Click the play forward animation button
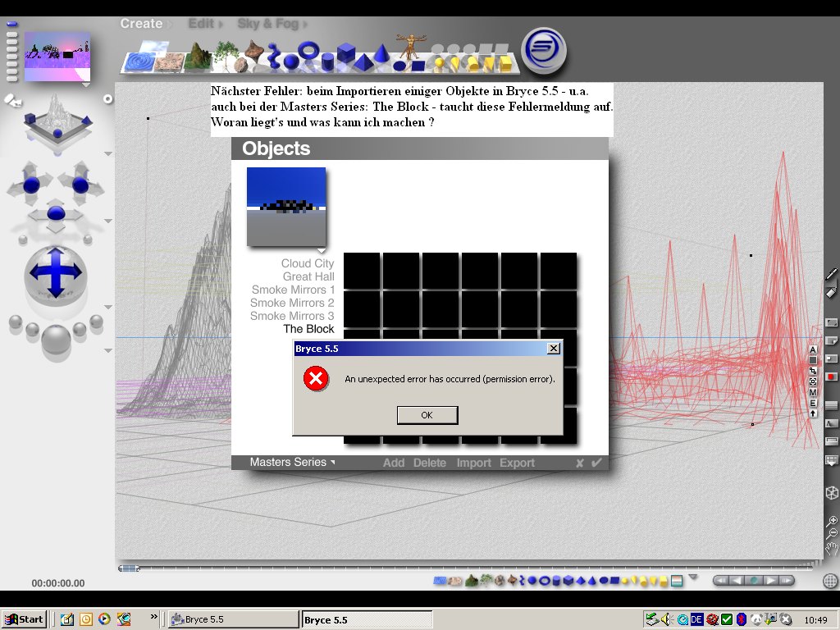Screen dimensions: 840x630 [769, 580]
